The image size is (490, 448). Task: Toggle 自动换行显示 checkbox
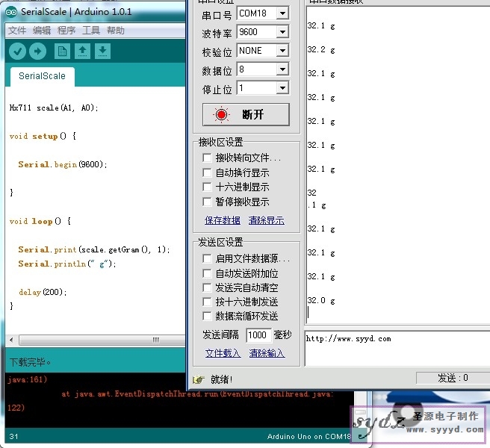click(207, 172)
